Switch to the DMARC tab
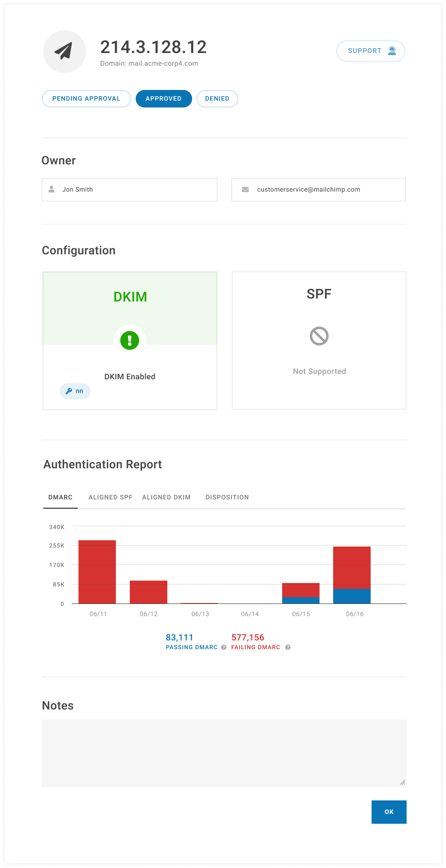Viewport: 446px width, 868px height. pyautogui.click(x=60, y=497)
